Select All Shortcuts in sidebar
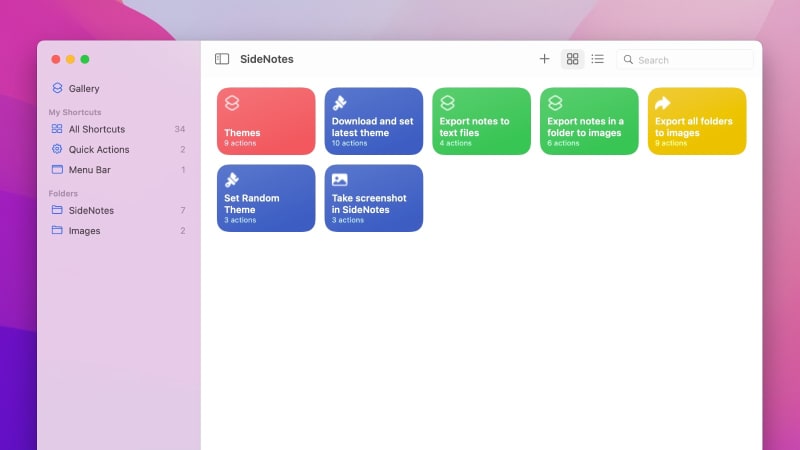 (x=118, y=129)
